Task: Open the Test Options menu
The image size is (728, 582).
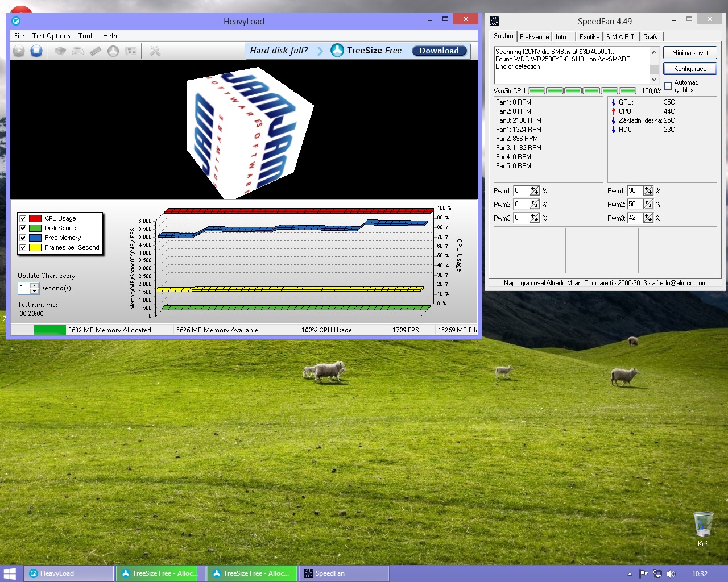Action: (x=51, y=36)
